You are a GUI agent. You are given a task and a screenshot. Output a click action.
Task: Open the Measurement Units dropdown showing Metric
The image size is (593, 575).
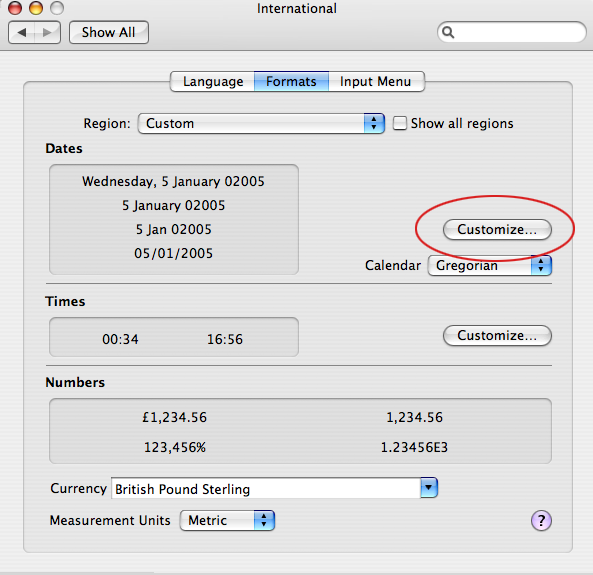pos(227,521)
